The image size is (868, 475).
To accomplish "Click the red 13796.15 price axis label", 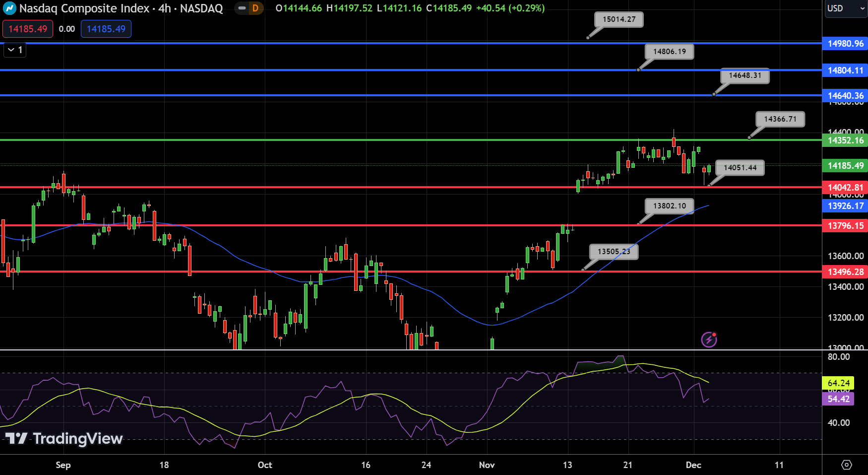I will point(845,226).
